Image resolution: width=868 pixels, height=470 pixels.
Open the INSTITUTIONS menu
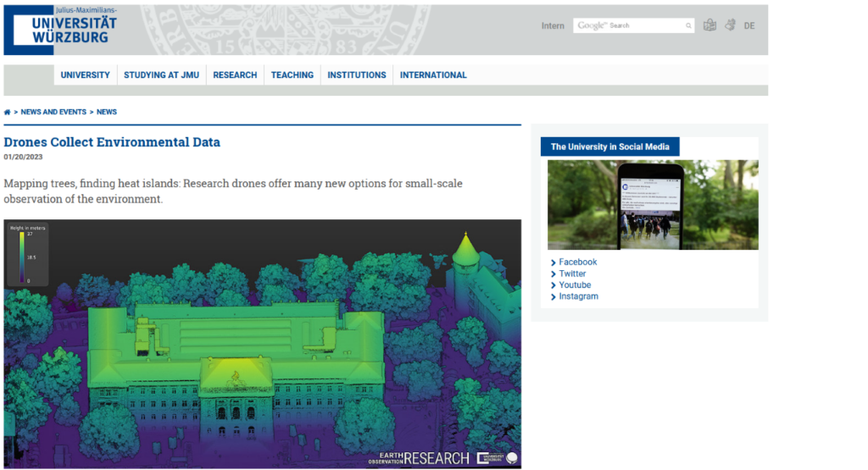coord(357,75)
